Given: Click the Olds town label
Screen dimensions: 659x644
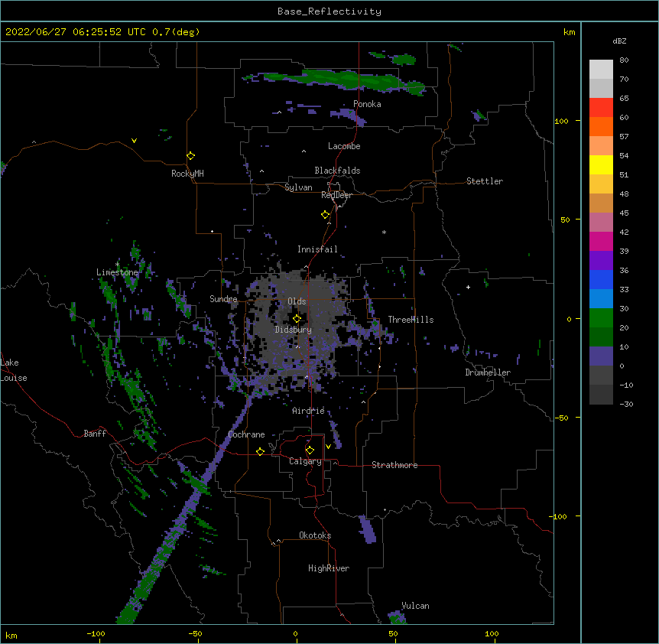Looking at the screenshot, I should [x=297, y=301].
